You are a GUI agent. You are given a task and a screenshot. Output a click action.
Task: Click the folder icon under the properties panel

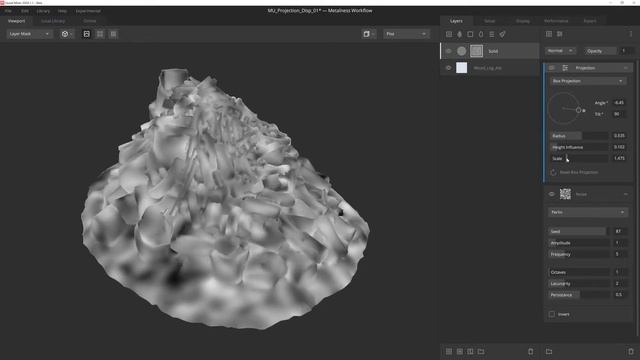[x=549, y=351]
